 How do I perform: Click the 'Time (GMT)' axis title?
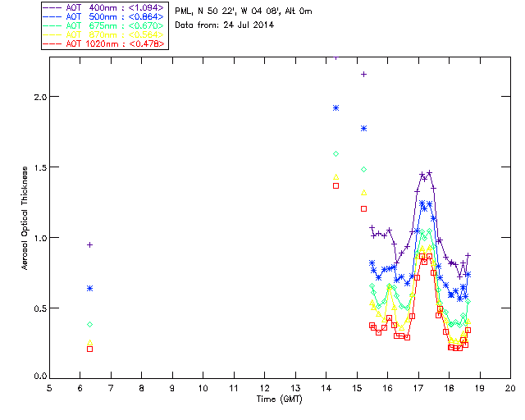(279, 399)
